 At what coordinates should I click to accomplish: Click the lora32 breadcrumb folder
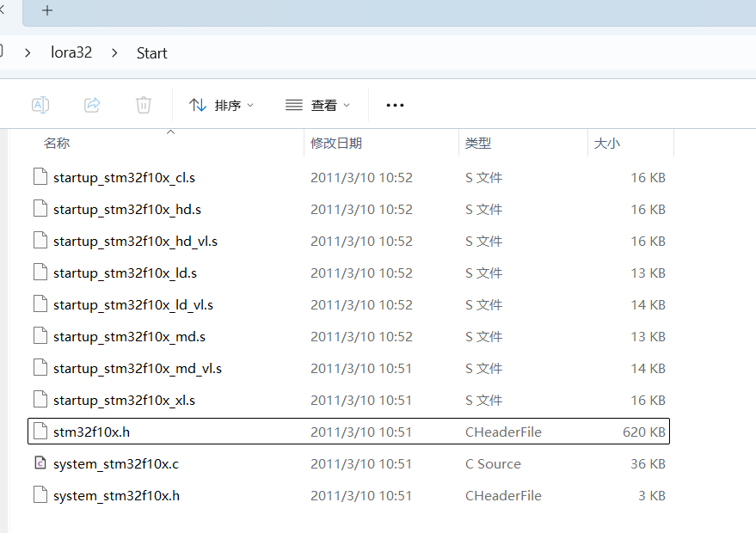(71, 52)
